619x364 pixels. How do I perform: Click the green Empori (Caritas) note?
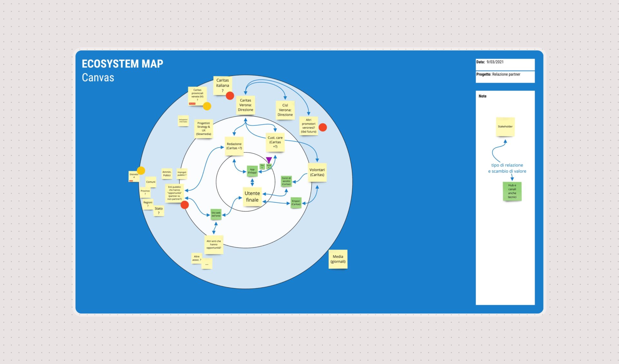(296, 203)
